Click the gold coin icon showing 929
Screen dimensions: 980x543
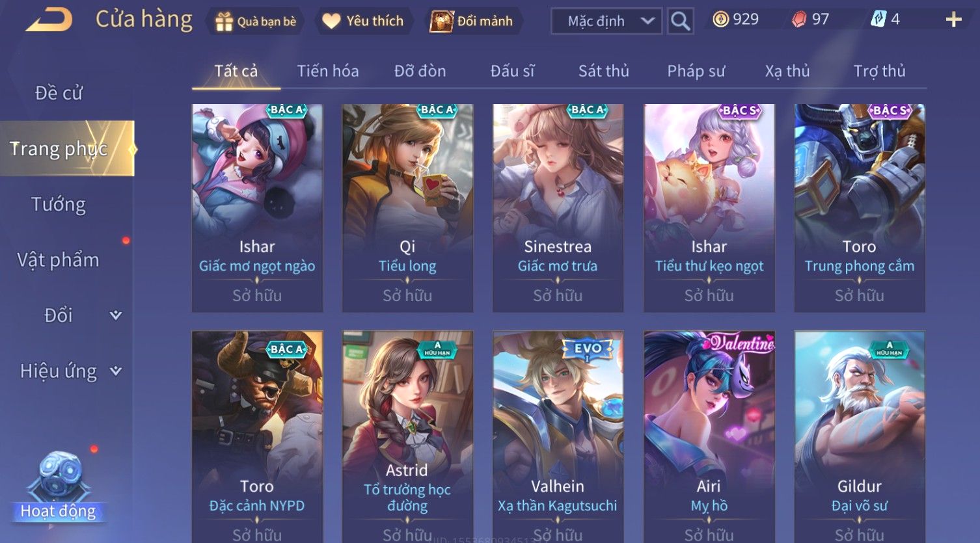(x=720, y=20)
